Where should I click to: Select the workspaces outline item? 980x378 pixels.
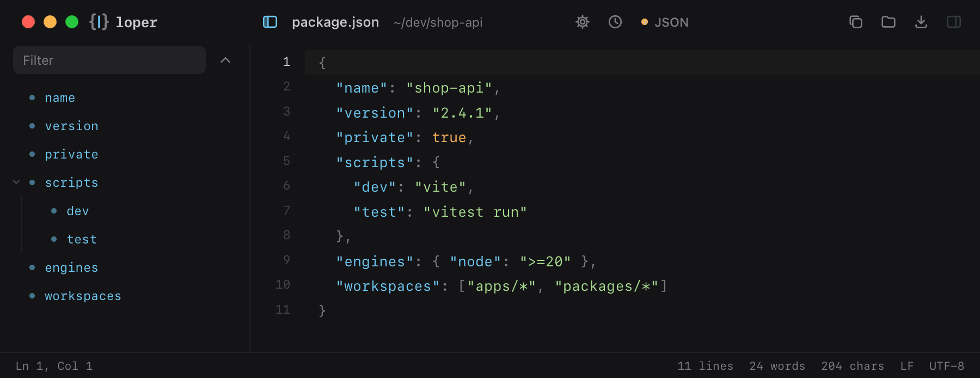pyautogui.click(x=83, y=296)
